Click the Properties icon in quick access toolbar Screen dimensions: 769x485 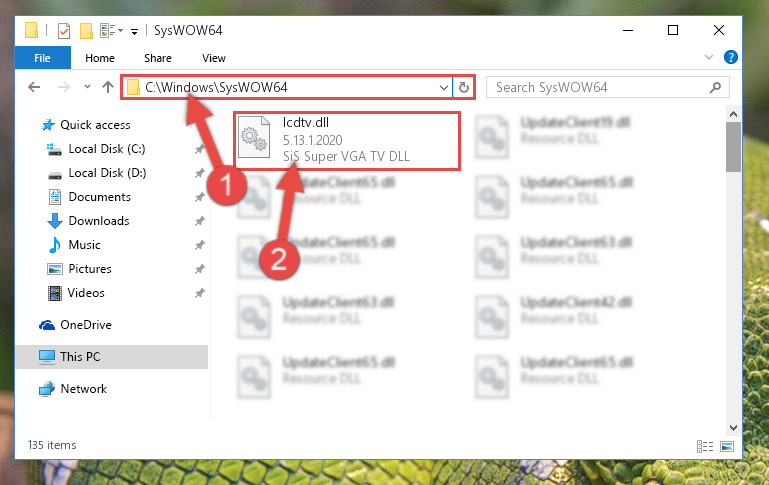point(64,31)
